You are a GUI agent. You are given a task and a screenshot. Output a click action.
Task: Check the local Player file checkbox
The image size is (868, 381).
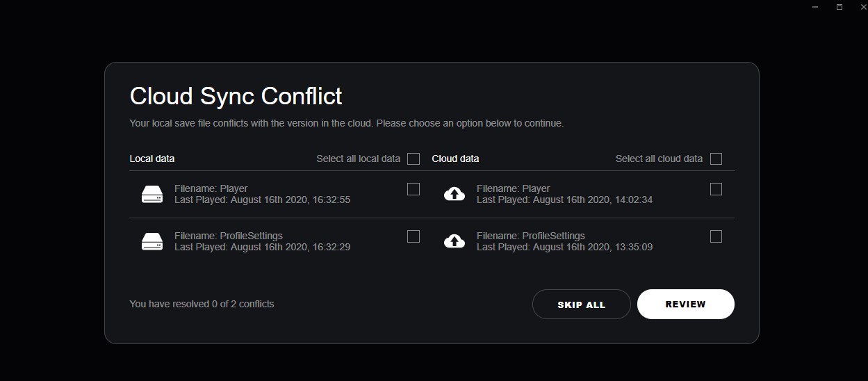[413, 189]
